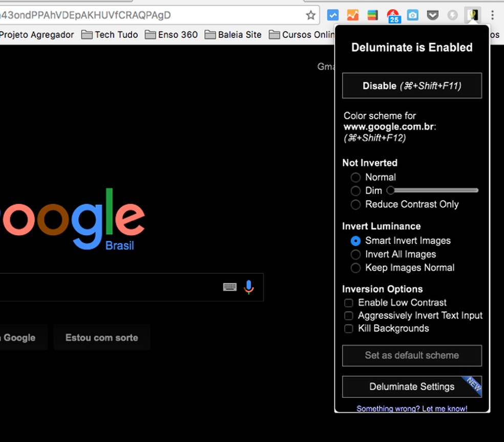Open the Chrome three-dot menu
The height and width of the screenshot is (442, 504).
pos(492,15)
